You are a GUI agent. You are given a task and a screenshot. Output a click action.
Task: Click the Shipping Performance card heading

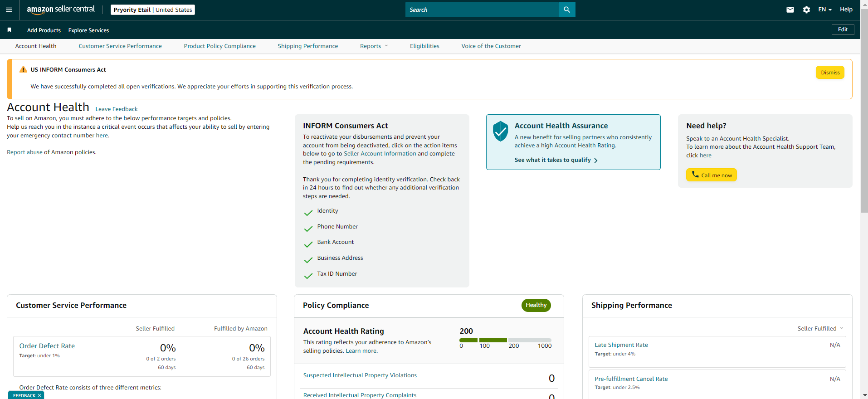632,306
